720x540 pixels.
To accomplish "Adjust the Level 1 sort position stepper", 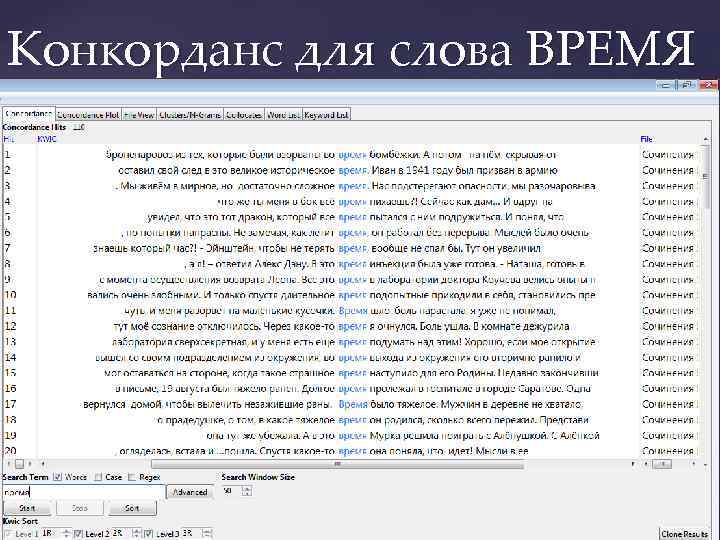I will pyautogui.click(x=66, y=534).
